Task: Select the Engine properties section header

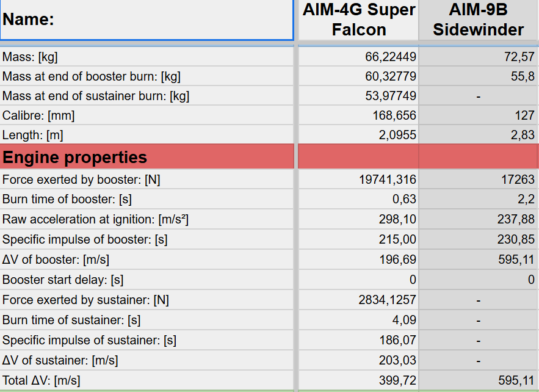Action: coord(147,157)
